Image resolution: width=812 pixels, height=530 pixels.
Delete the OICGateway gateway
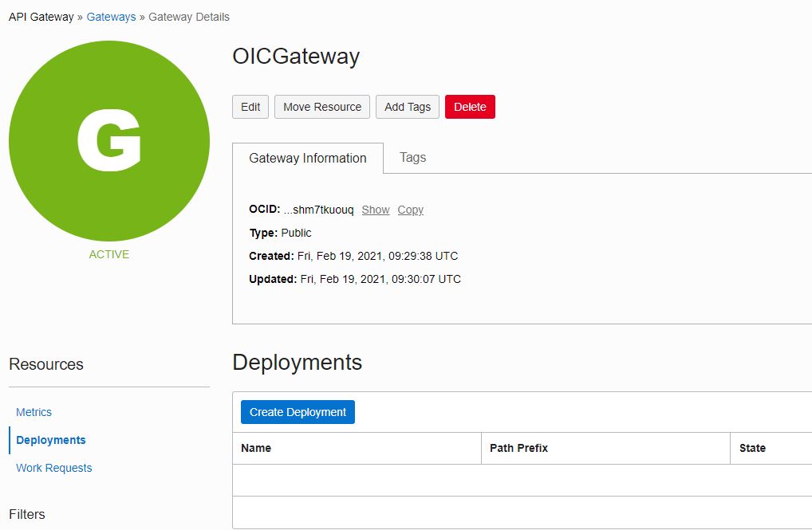click(470, 106)
